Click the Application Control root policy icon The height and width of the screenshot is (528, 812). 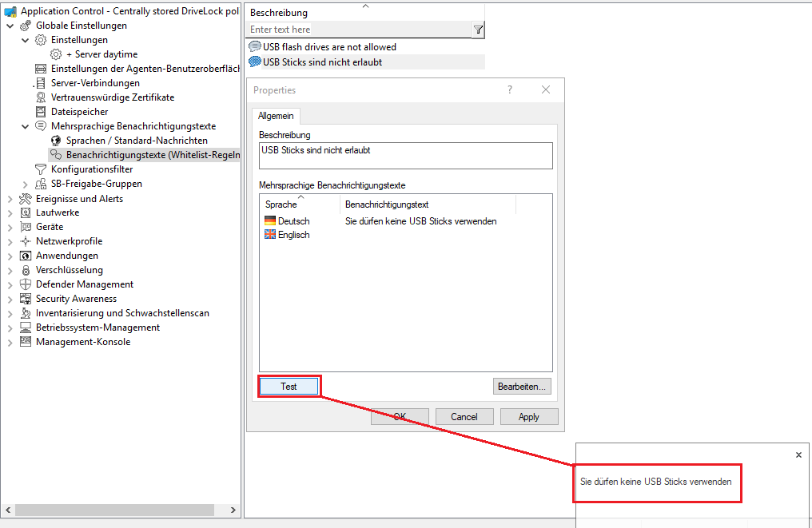point(10,11)
